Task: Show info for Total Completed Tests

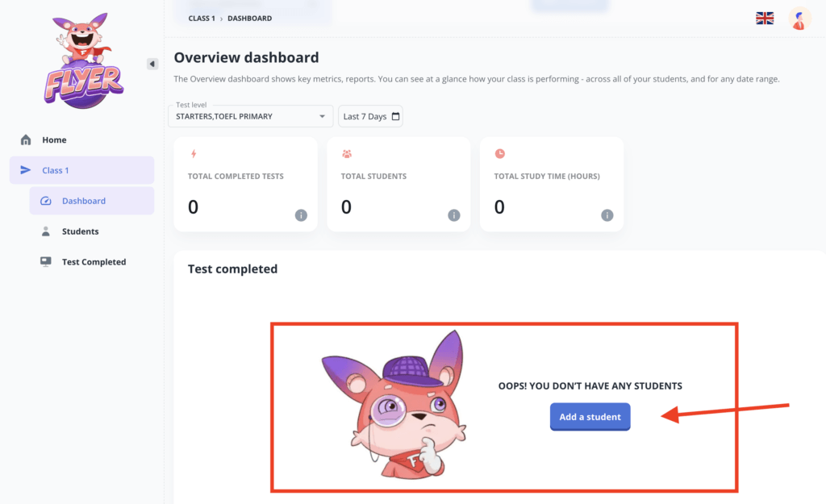Action: coord(301,215)
